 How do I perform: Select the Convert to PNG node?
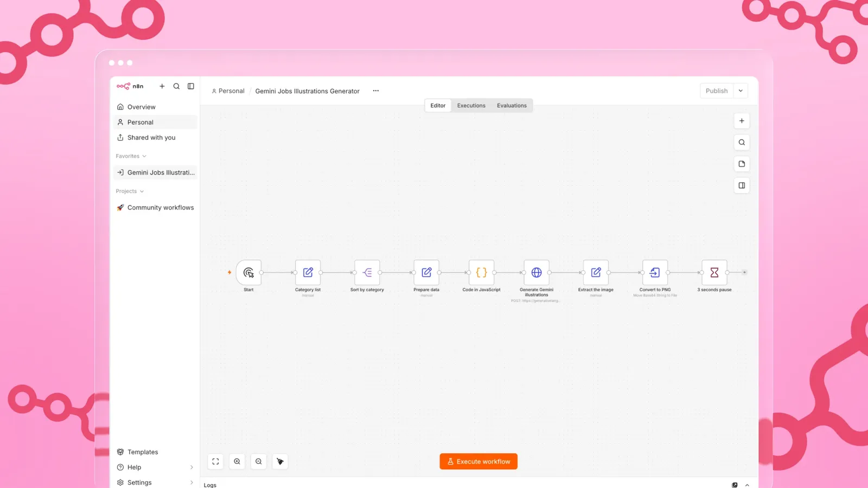click(x=655, y=272)
